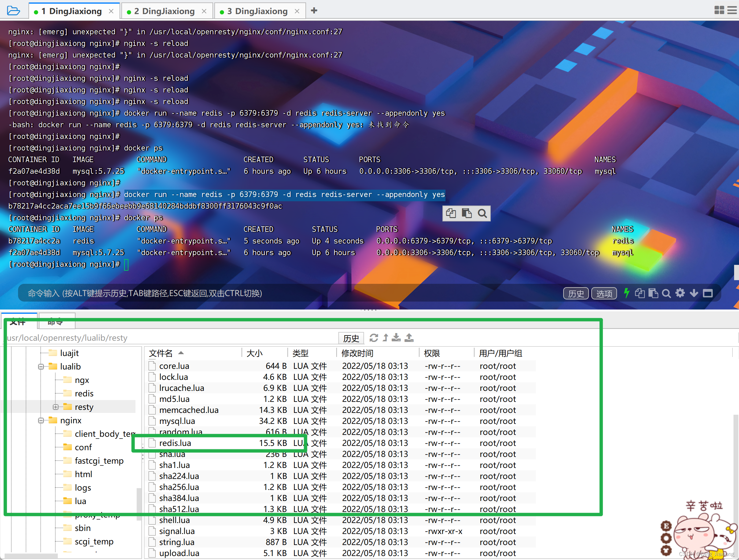The image size is (739, 560).
Task: Click the paste icon in the command bar
Action: point(653,293)
